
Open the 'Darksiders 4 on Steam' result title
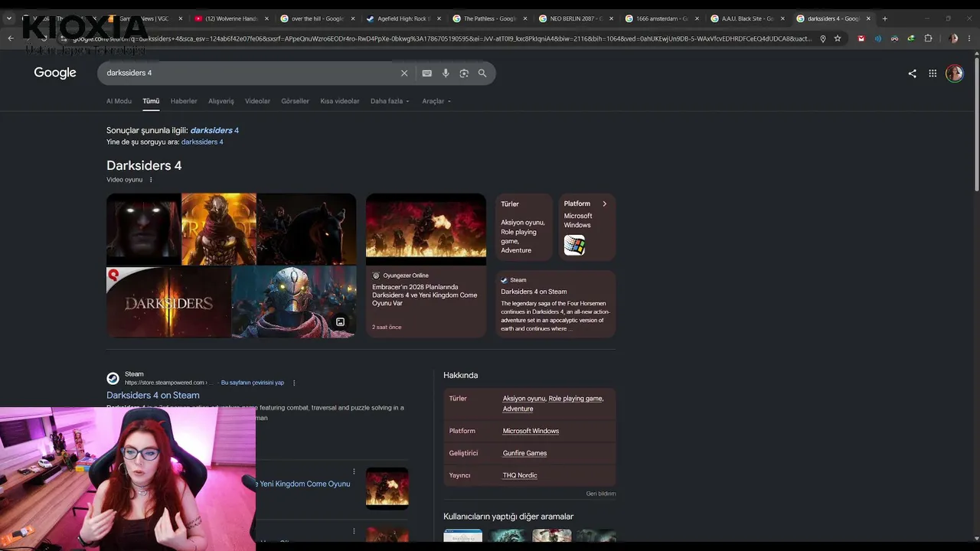click(x=153, y=396)
